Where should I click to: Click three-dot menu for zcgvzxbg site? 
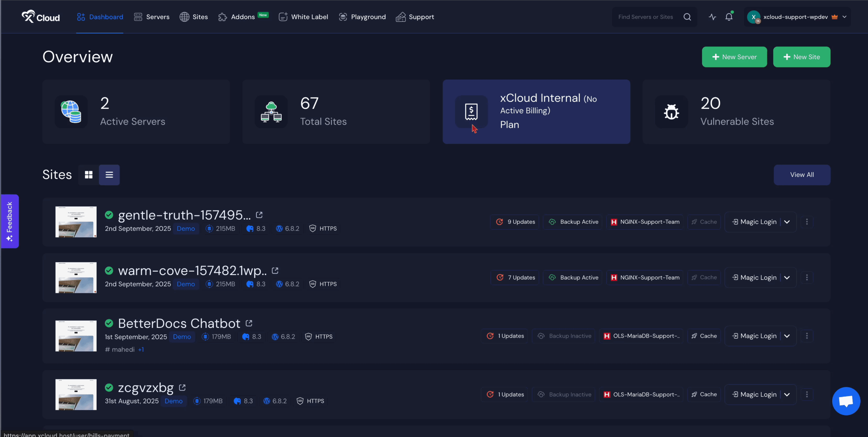click(x=807, y=394)
